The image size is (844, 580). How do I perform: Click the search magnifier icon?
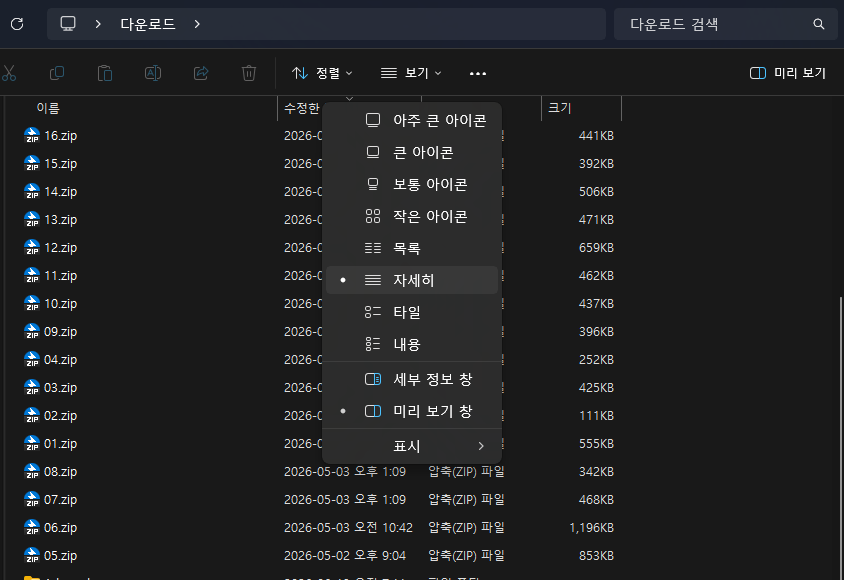point(819,24)
